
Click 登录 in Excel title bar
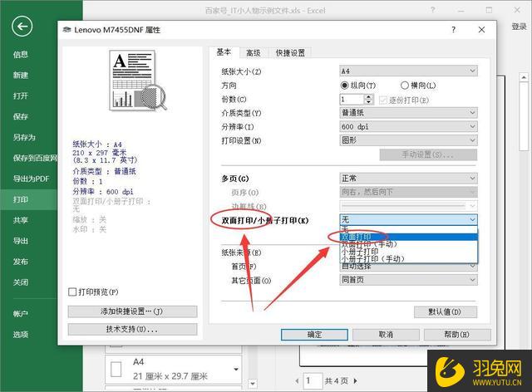coord(519,27)
